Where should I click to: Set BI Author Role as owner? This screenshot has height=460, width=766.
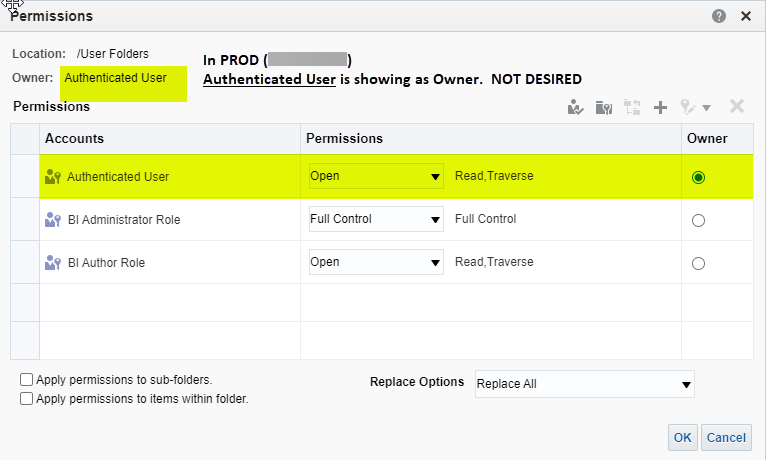coord(698,263)
